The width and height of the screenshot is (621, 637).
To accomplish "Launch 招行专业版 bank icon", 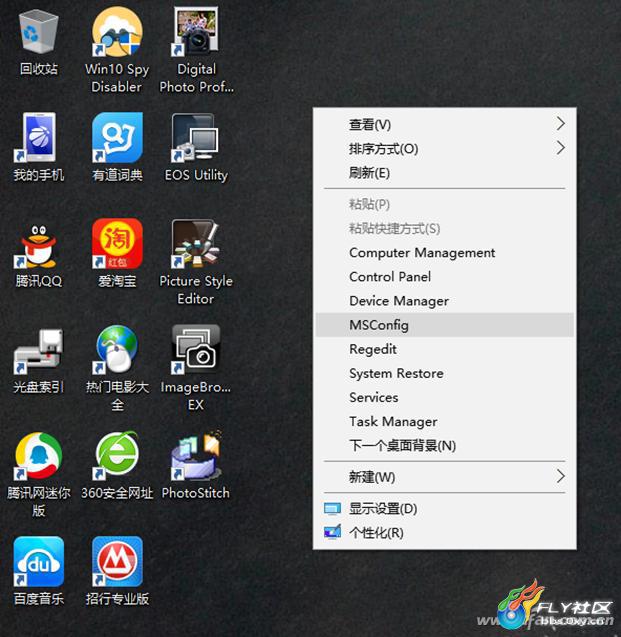I will click(x=117, y=561).
